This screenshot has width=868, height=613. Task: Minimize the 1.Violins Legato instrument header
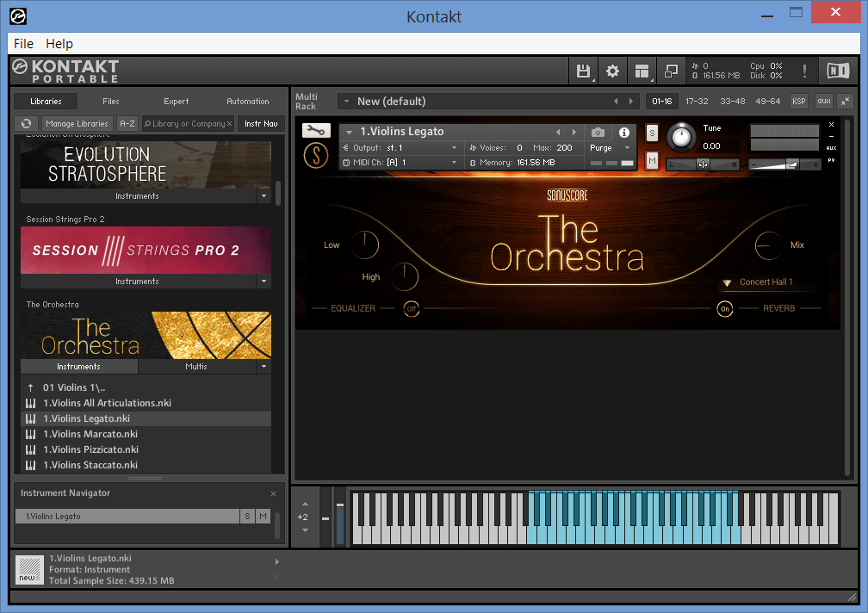tap(831, 136)
